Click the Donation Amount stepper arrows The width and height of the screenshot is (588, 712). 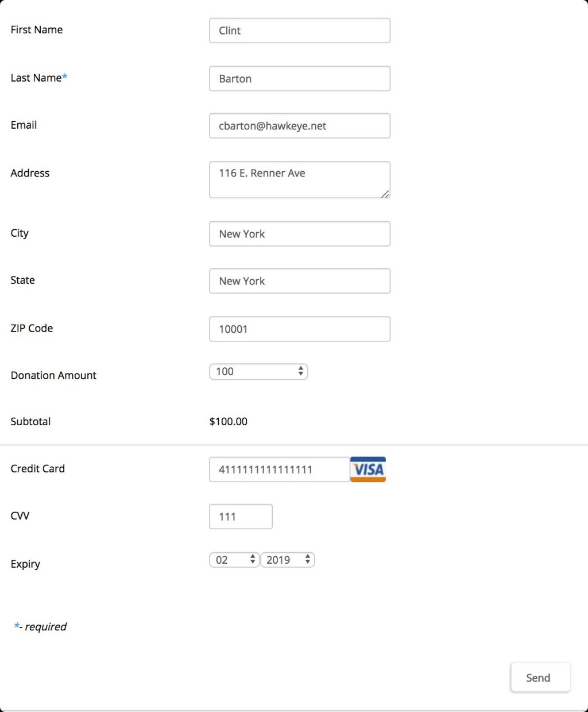click(x=300, y=371)
